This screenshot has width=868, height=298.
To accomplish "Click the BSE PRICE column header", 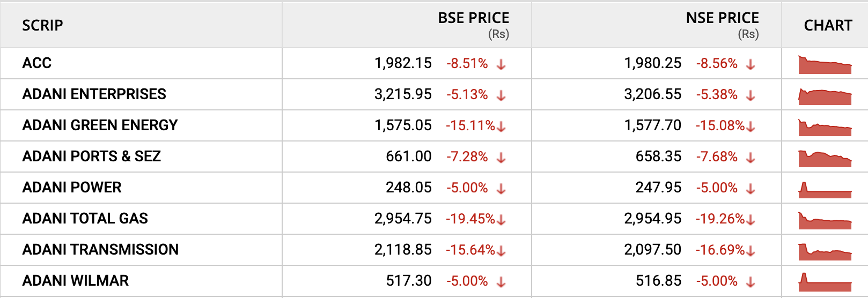I will coord(473,18).
